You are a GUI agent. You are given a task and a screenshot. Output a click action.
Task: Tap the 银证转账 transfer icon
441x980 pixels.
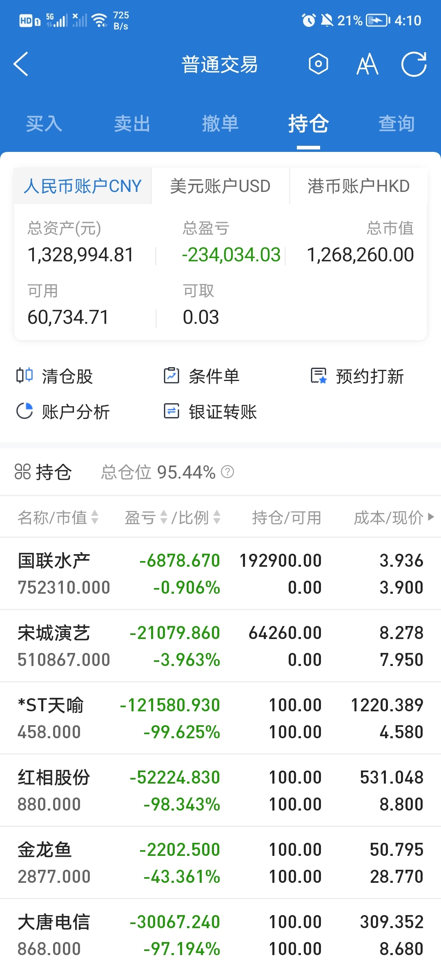pyautogui.click(x=171, y=411)
